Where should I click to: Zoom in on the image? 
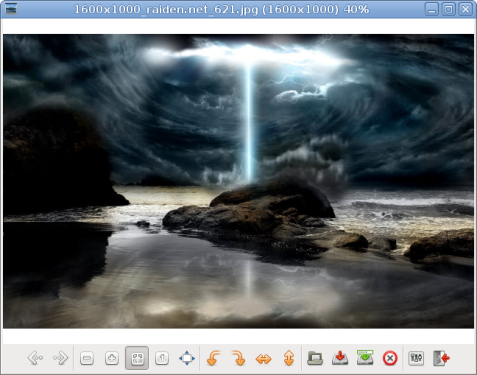[x=112, y=358]
